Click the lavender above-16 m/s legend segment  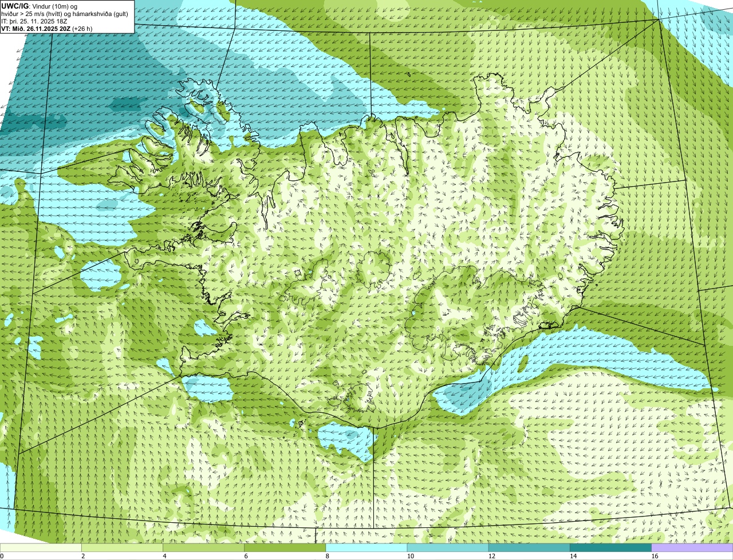pyautogui.click(x=692, y=547)
